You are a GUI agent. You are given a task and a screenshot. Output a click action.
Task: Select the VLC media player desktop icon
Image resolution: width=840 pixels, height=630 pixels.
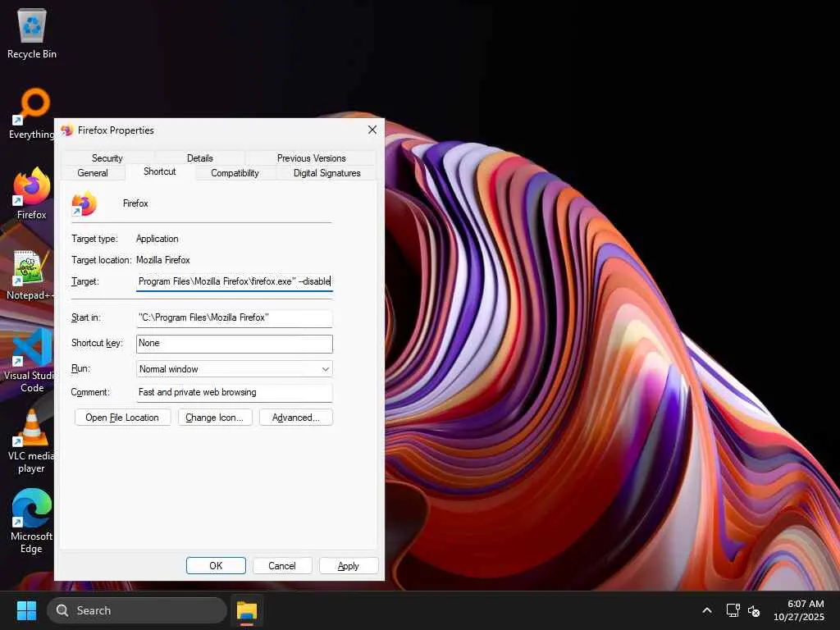31,441
